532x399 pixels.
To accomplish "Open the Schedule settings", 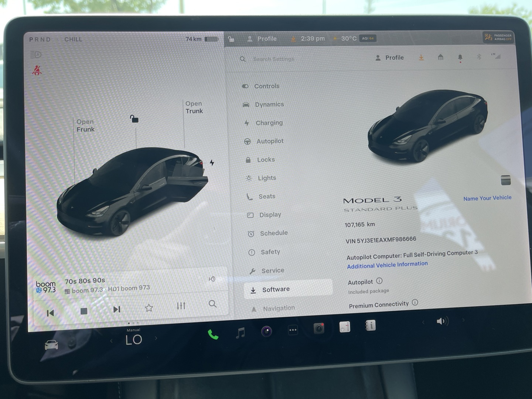I will (267, 233).
